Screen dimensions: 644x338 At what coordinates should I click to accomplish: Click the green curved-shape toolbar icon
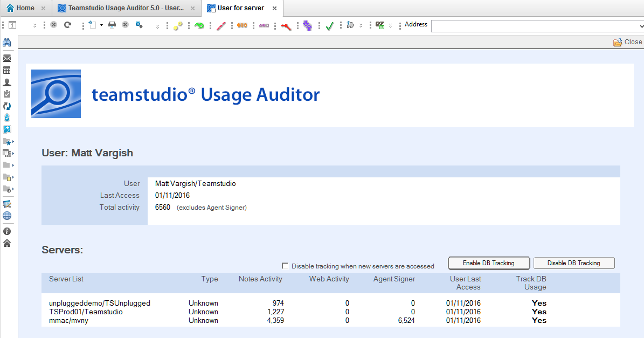(199, 26)
